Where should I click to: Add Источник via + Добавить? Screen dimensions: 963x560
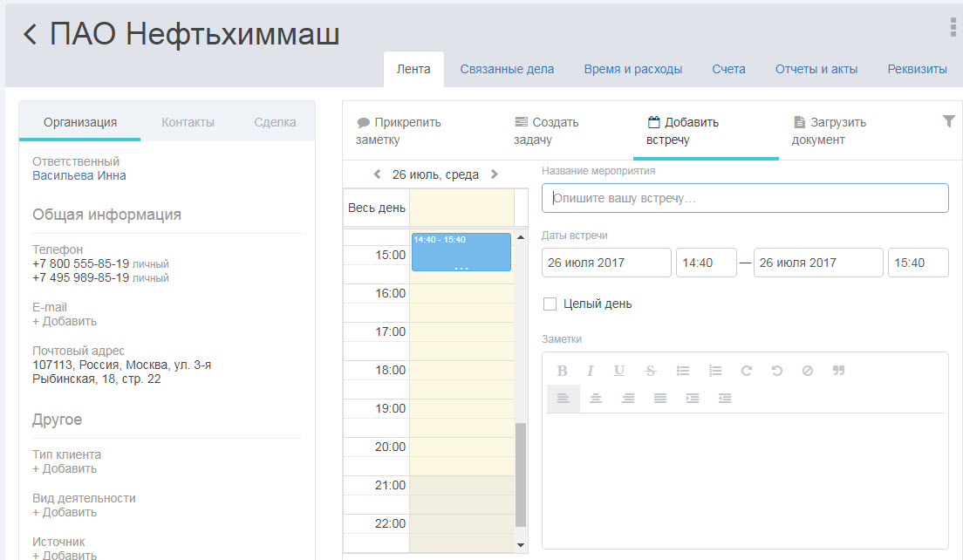(65, 555)
